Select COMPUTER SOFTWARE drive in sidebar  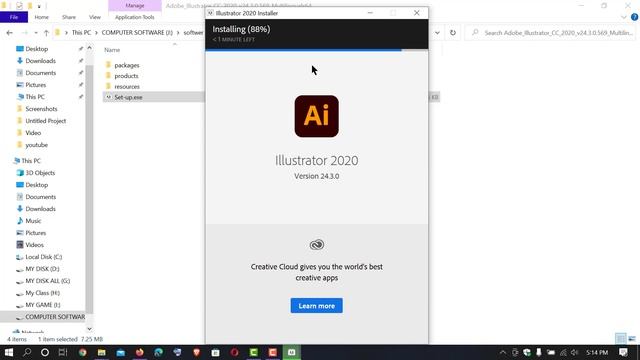[x=55, y=317]
